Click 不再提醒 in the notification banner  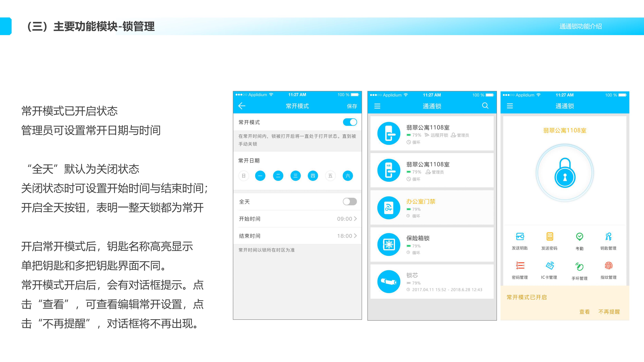609,312
